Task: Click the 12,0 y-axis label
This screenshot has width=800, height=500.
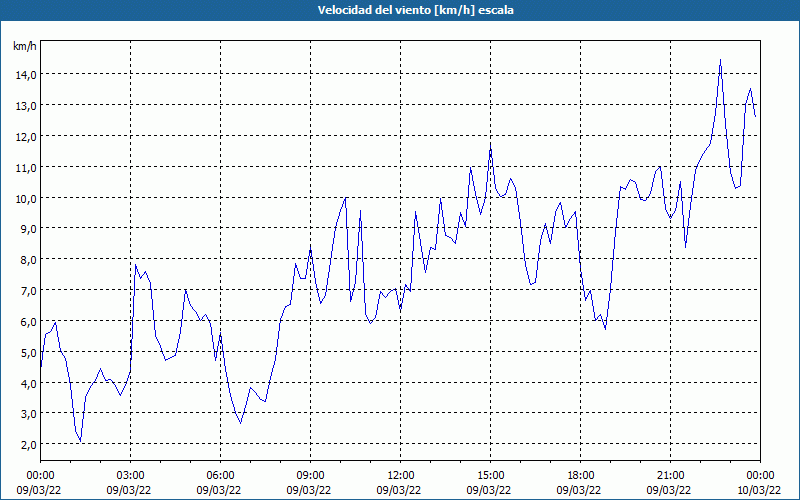Action: coord(27,137)
